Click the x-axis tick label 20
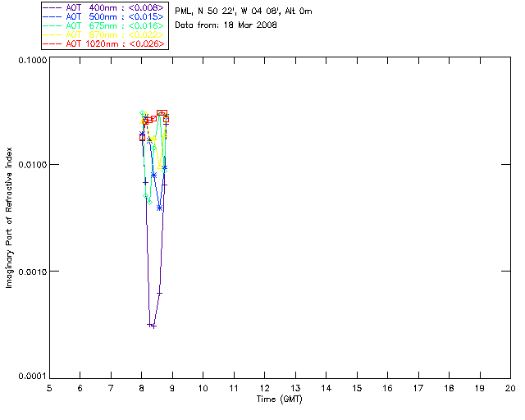The width and height of the screenshot is (525, 420). [510, 389]
